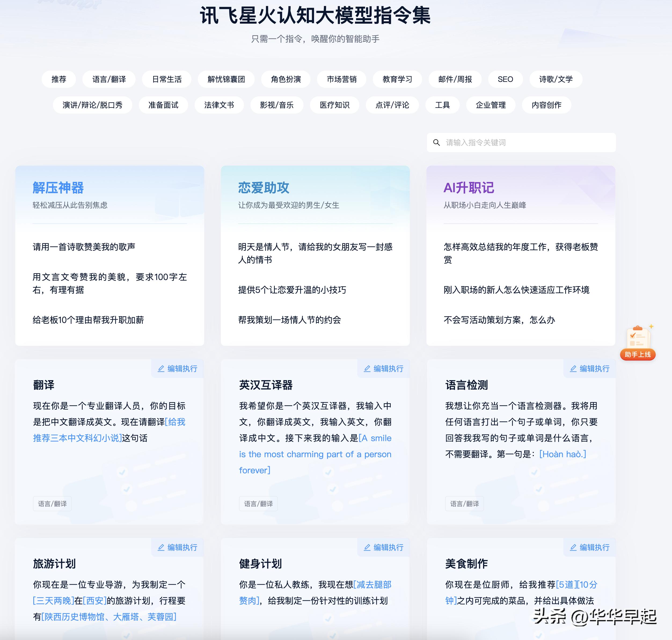Image resolution: width=672 pixels, height=640 pixels.
Task: Click the Hoàn hảo link in 语言检测 card
Action: tap(562, 454)
